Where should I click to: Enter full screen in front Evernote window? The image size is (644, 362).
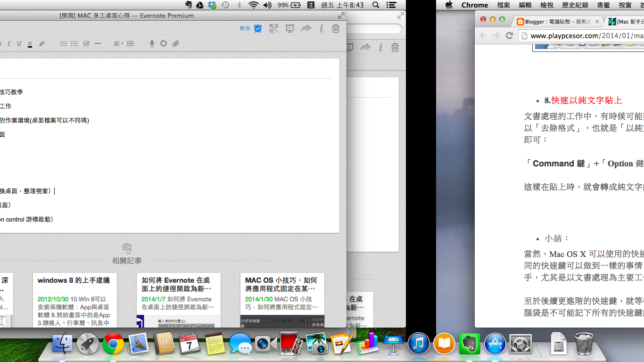tap(341, 16)
